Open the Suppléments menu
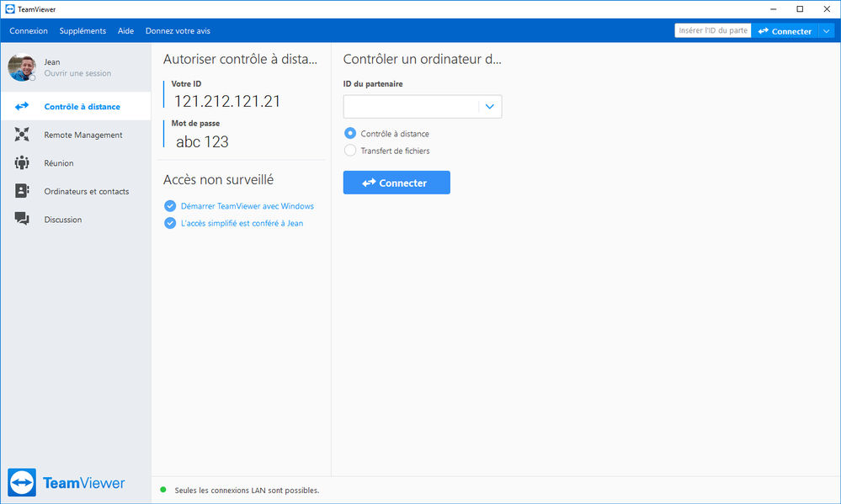 click(83, 31)
